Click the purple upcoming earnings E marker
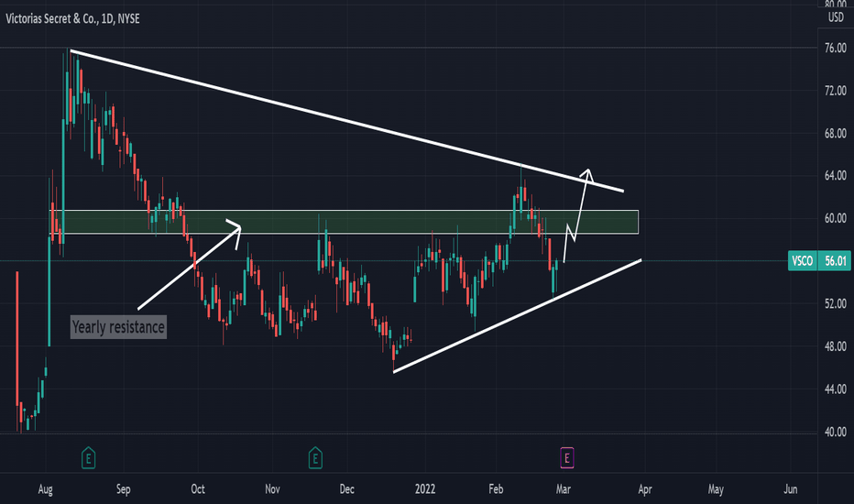854x504 pixels. pyautogui.click(x=566, y=457)
